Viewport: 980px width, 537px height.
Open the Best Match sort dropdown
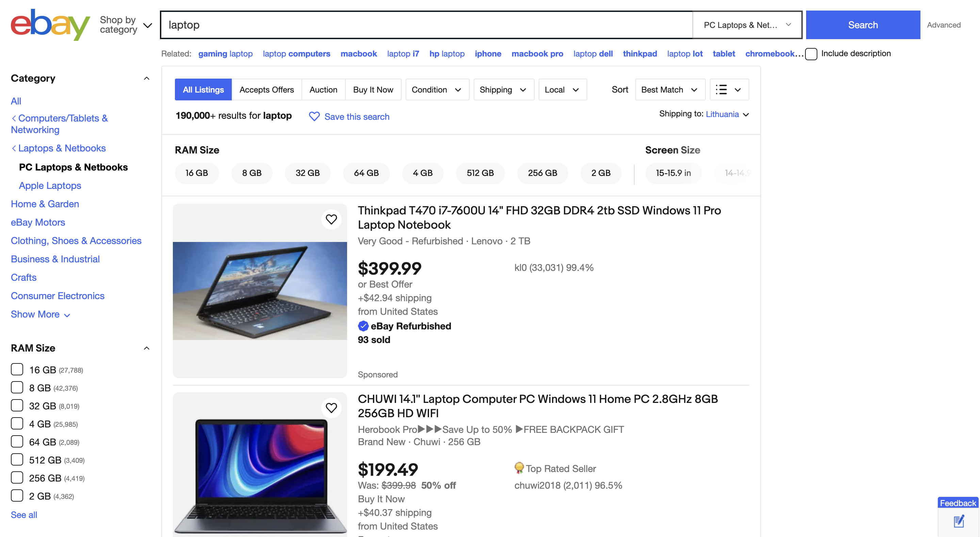[x=670, y=90]
